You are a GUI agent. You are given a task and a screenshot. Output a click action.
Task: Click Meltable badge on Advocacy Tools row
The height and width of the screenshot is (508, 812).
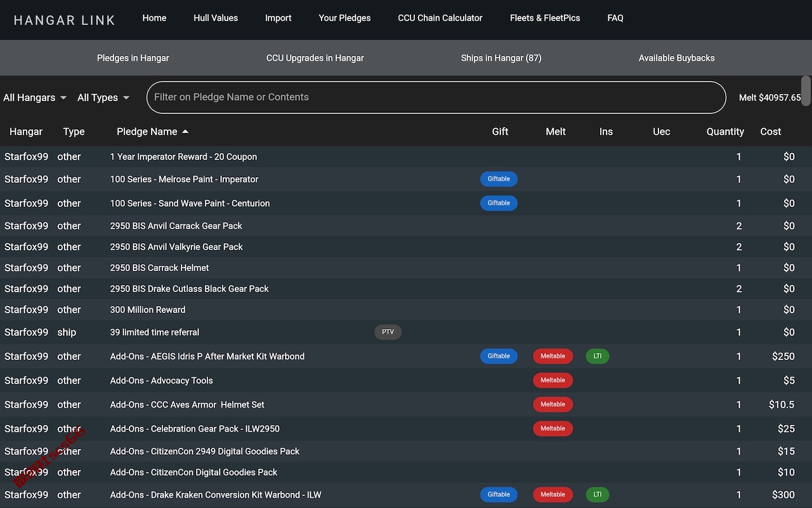(553, 380)
